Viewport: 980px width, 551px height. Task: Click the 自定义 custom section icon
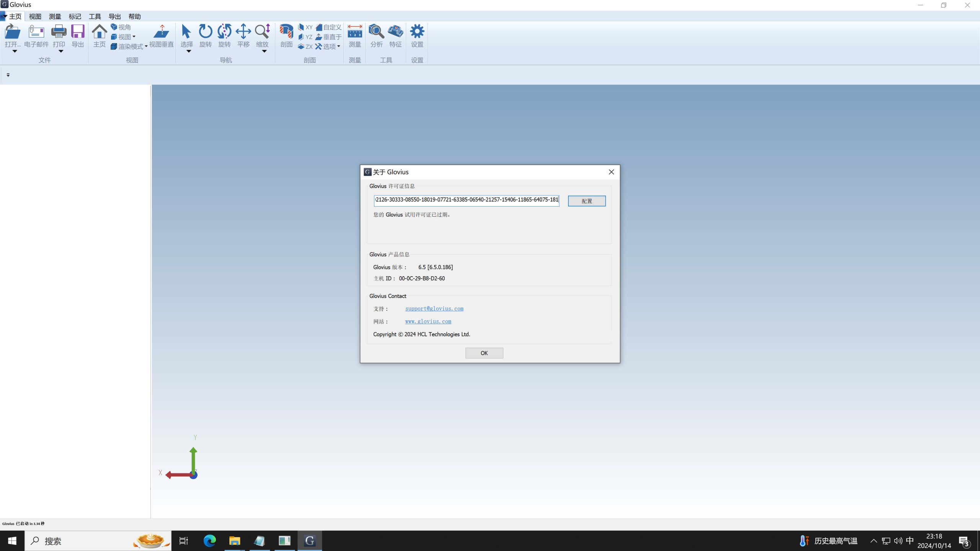click(328, 27)
